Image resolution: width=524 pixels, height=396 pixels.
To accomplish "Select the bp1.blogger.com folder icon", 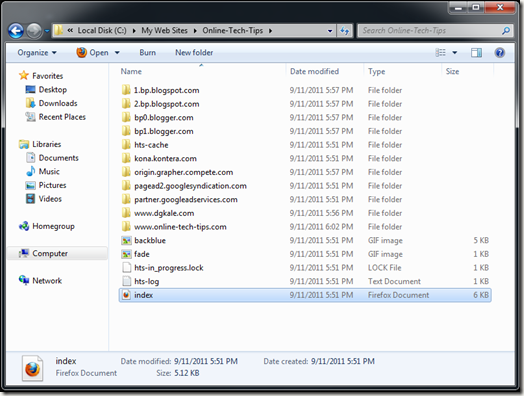I will (126, 131).
